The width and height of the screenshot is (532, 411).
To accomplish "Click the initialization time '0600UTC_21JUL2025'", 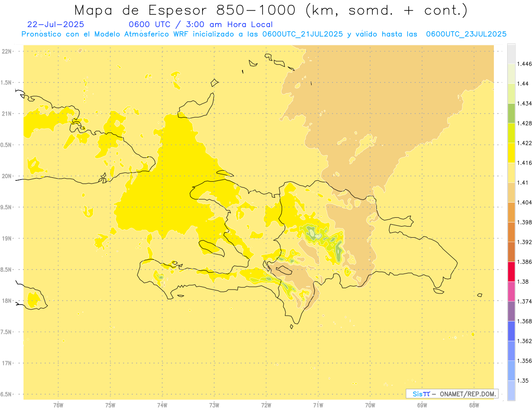I will (x=302, y=34).
